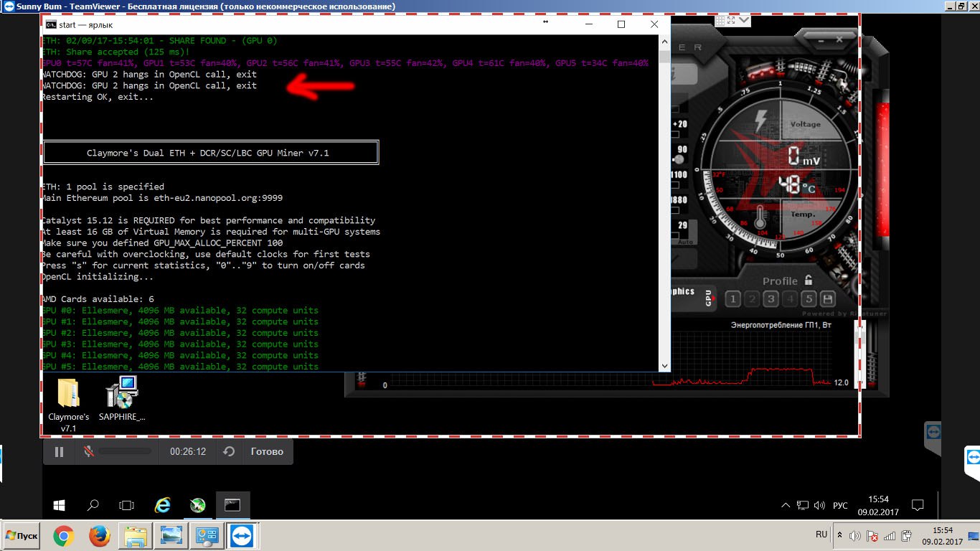Open local Action Center flag tray icon
This screenshot has width=980, height=551.
[x=872, y=536]
